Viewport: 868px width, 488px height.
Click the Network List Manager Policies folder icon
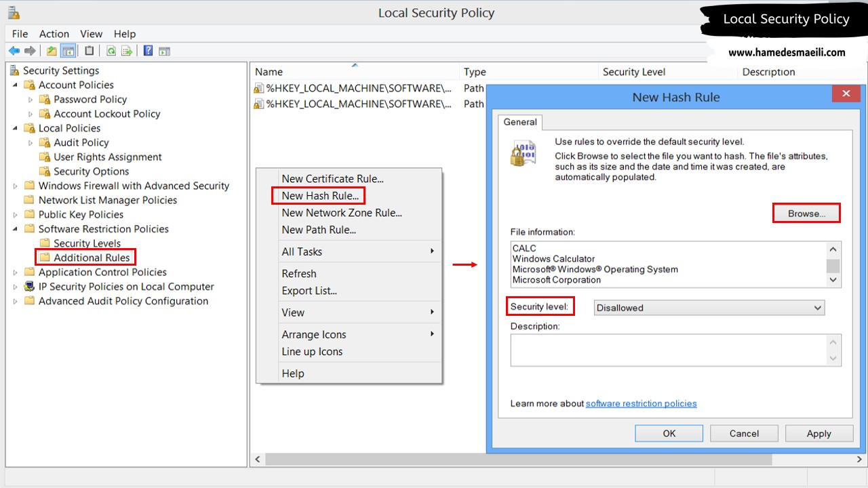[x=29, y=200]
